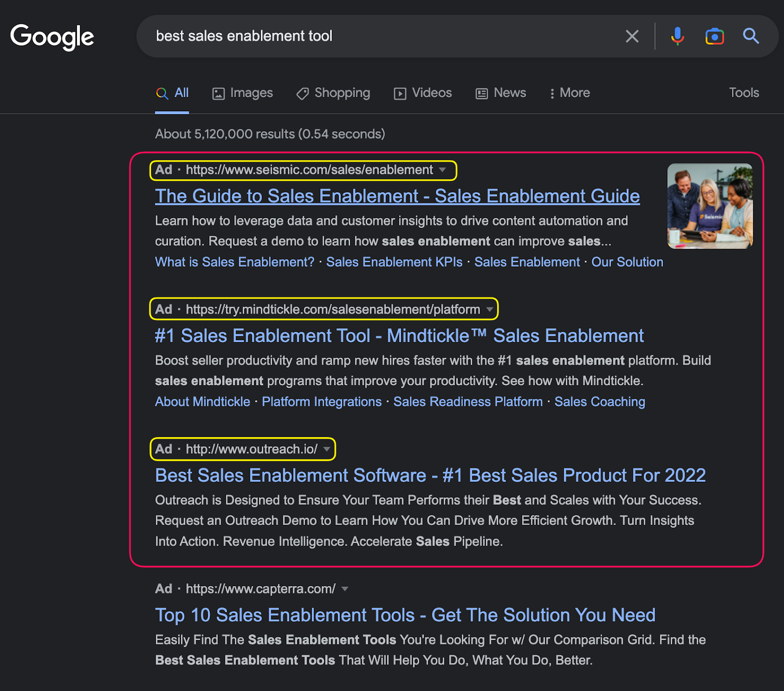This screenshot has height=691, width=784.
Task: Open Top 10 Sales Enablement Tools link
Action: click(x=405, y=615)
